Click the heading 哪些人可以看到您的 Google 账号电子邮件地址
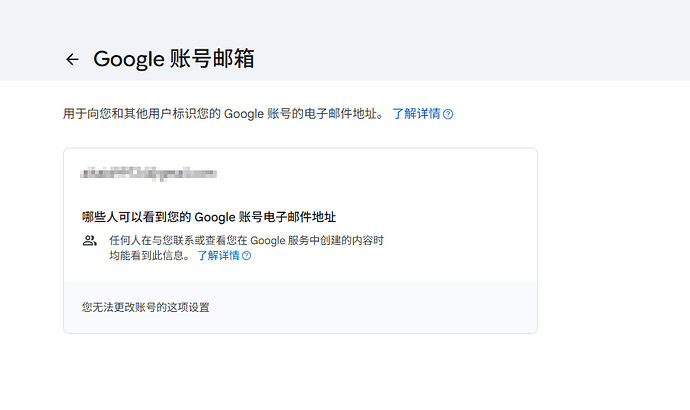Image resolution: width=690 pixels, height=410 pixels. [209, 217]
